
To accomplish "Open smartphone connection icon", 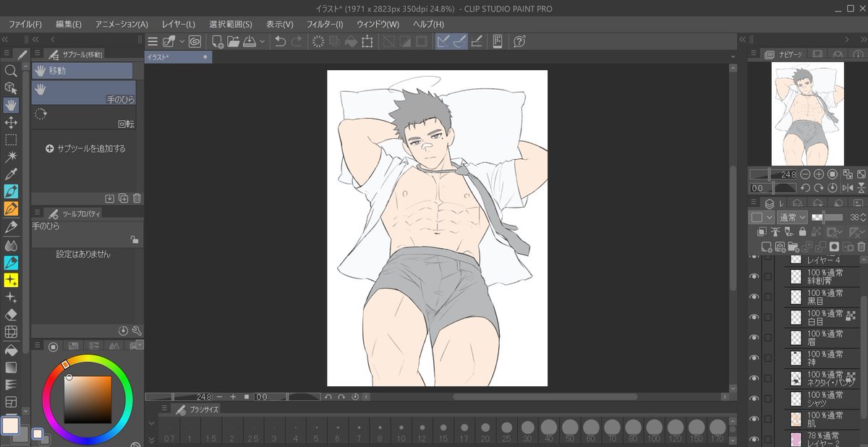I will click(x=498, y=41).
